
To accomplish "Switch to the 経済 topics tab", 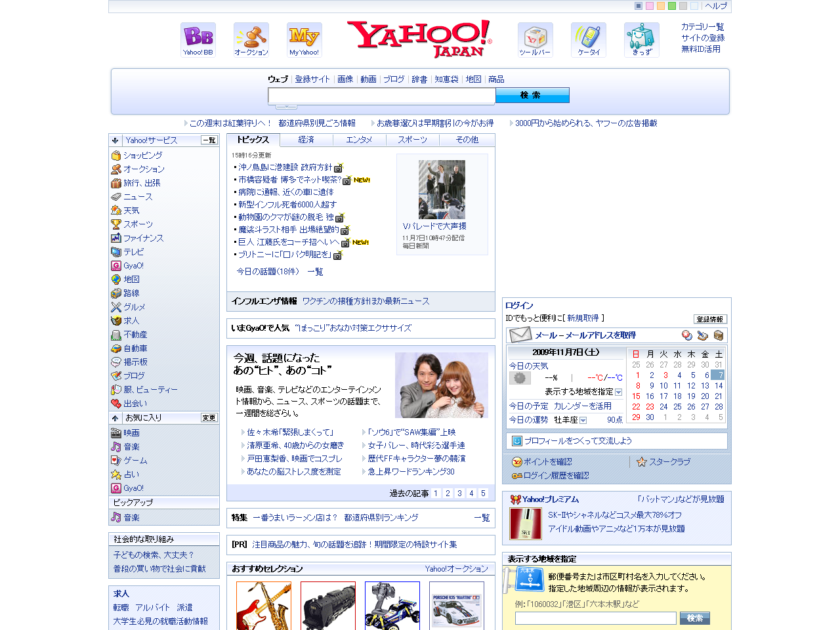I will click(306, 140).
